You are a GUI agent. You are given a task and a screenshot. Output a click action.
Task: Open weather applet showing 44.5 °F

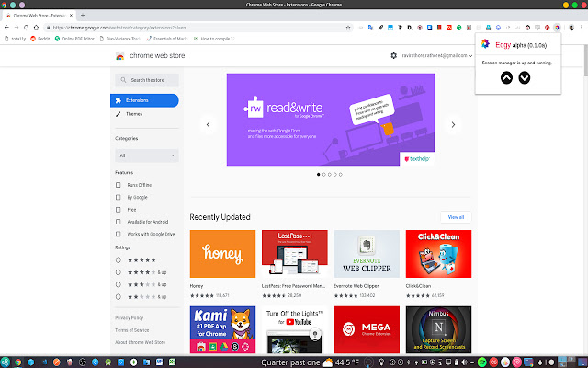coord(341,362)
